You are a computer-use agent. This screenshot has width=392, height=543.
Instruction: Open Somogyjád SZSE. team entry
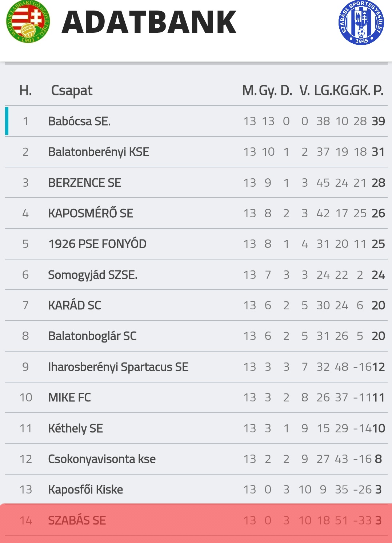[x=93, y=275]
